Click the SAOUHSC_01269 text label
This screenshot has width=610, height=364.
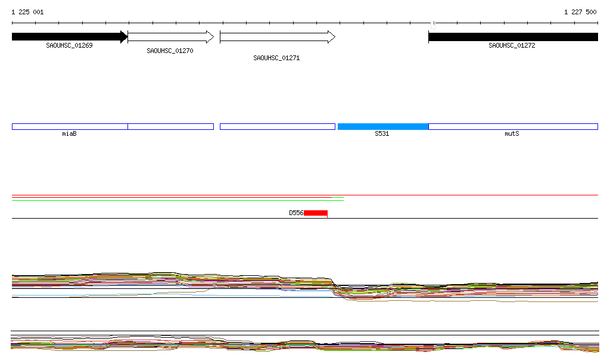[x=69, y=45]
